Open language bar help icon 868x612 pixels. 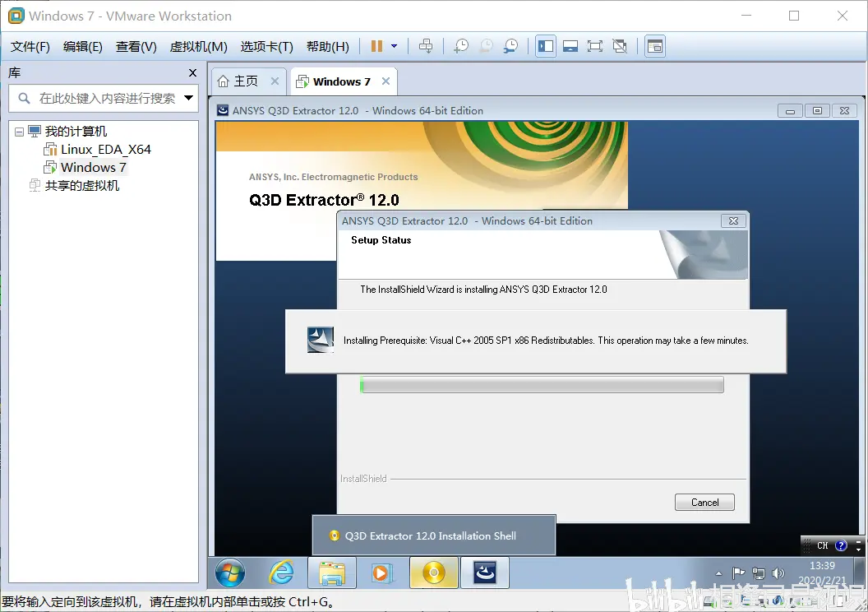click(841, 545)
